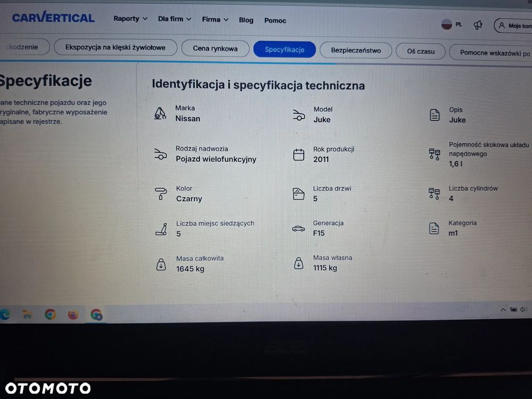Open the Blog page
This screenshot has height=399, width=532.
coord(246,20)
